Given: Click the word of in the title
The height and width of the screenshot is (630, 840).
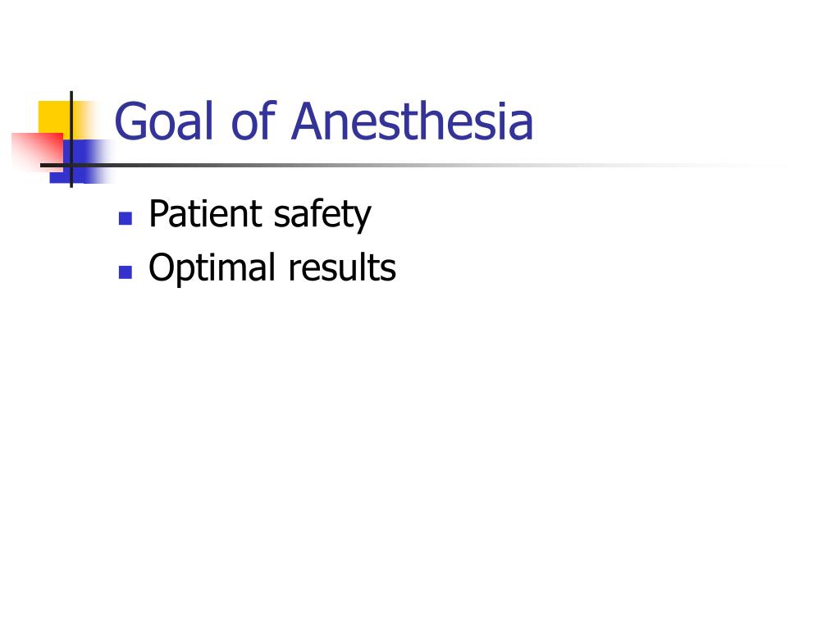Looking at the screenshot, I should coord(253,120).
